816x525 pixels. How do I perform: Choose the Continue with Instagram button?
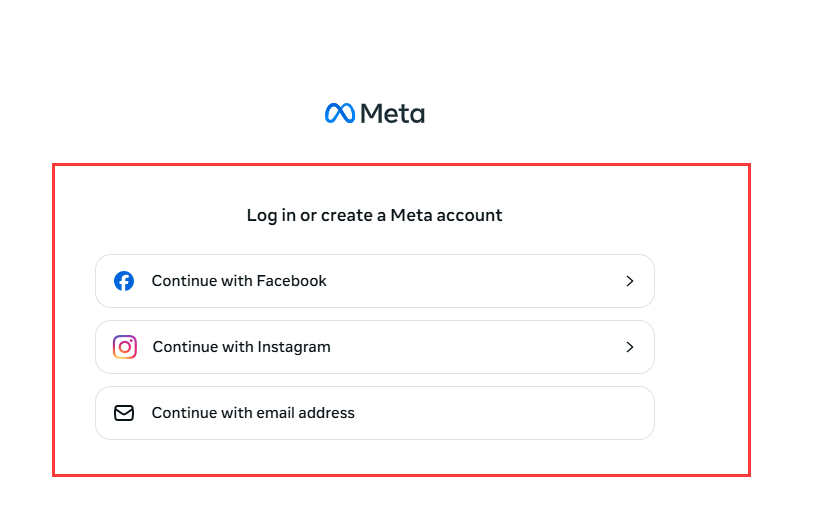click(375, 347)
